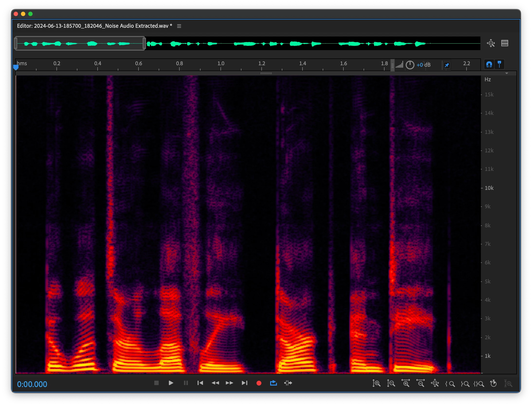Toggle the Snapping magnet button
Viewport: 532px width, 406px height.
click(x=489, y=65)
